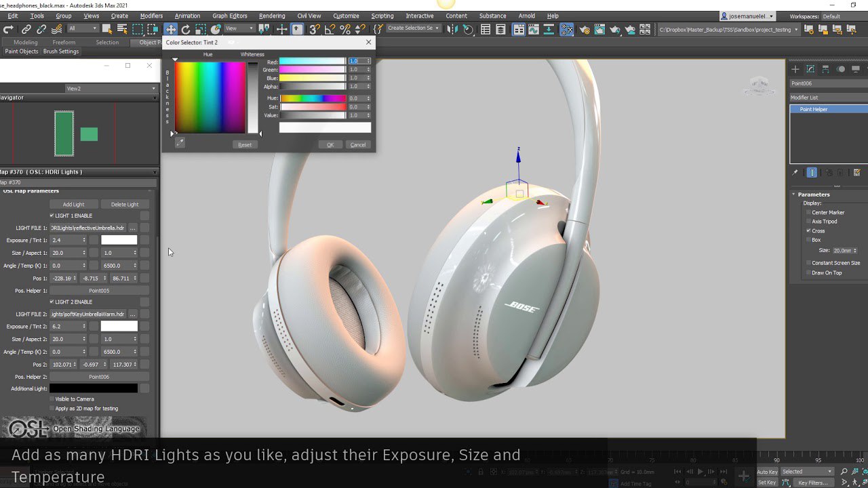Pick color with the eyedropper icon

179,143
